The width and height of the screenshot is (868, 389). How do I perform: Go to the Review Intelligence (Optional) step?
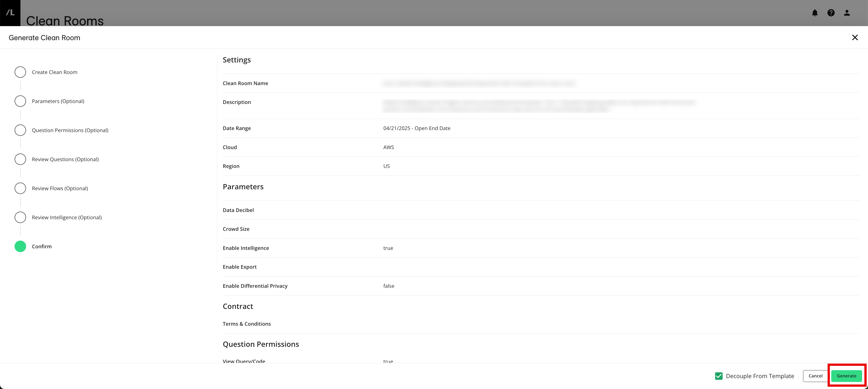point(20,217)
